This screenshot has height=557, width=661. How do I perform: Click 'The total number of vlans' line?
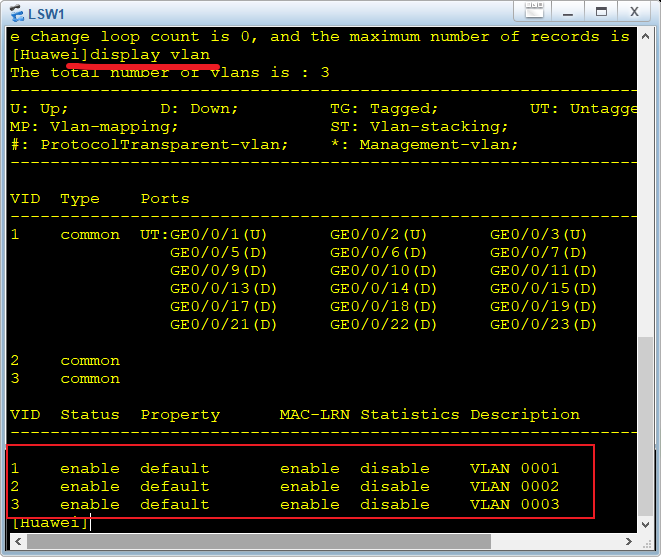[x=170, y=73]
